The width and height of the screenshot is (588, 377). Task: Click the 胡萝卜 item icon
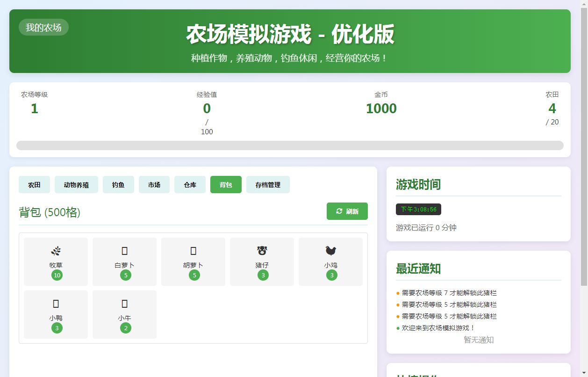click(x=193, y=251)
